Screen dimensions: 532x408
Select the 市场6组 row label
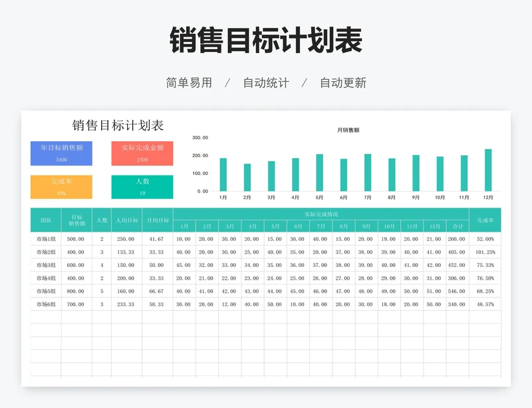click(x=46, y=304)
